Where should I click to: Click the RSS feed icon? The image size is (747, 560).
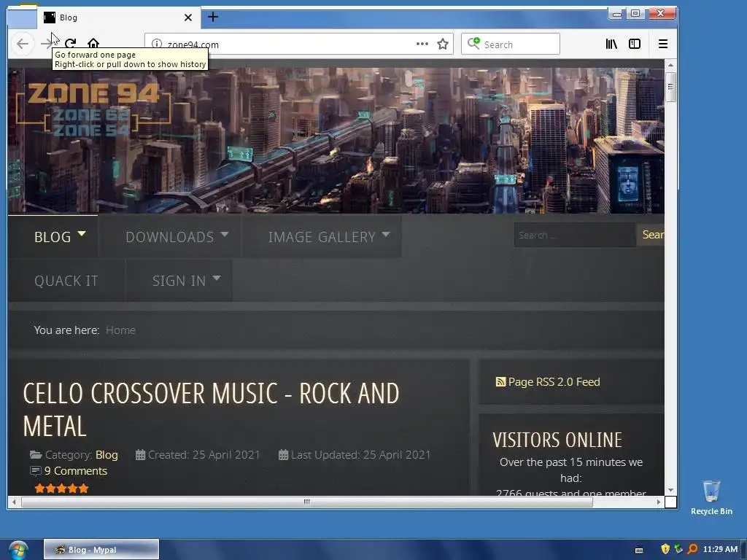pos(500,382)
